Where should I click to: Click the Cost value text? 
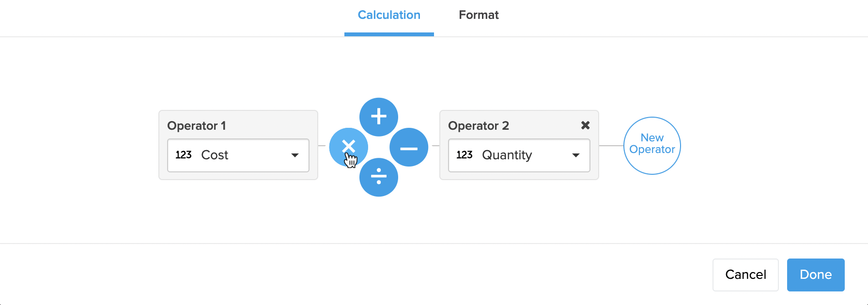point(215,155)
